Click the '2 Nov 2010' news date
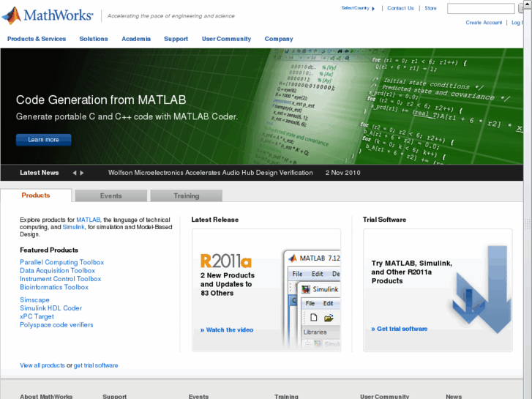This screenshot has width=532, height=399. coord(343,173)
